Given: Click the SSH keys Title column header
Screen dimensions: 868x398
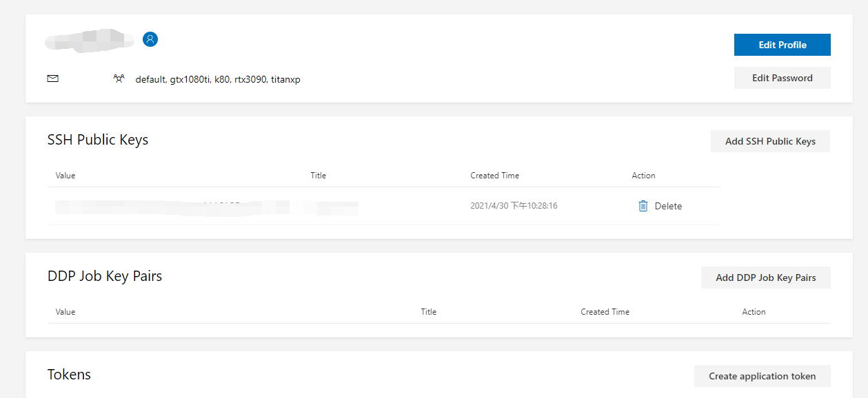Looking at the screenshot, I should pyautogui.click(x=319, y=176).
